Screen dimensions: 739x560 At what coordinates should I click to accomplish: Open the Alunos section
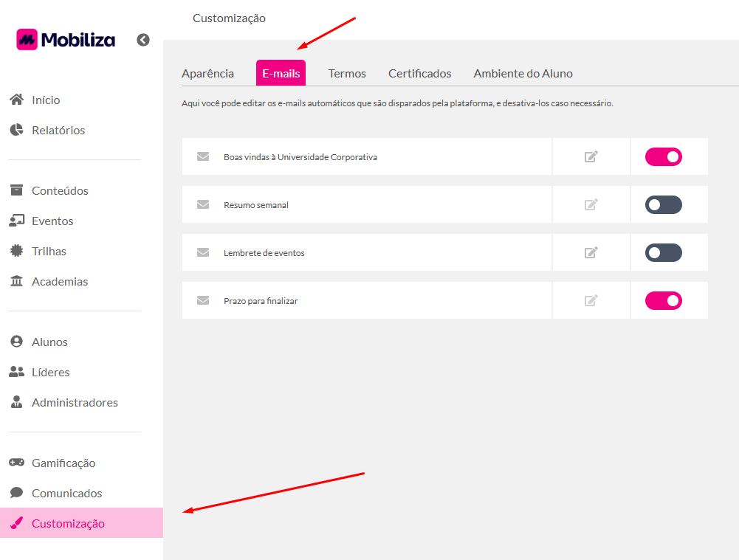click(49, 342)
